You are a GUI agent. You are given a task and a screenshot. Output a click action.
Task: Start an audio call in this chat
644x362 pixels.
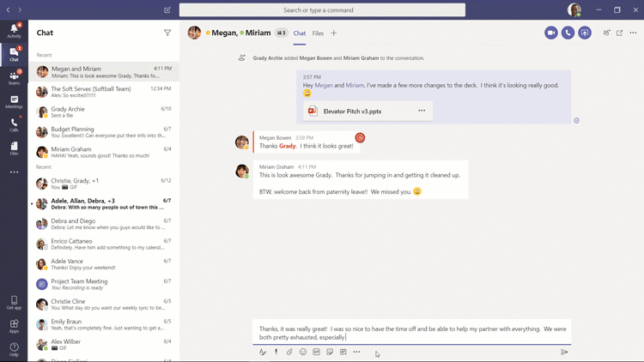pos(568,33)
